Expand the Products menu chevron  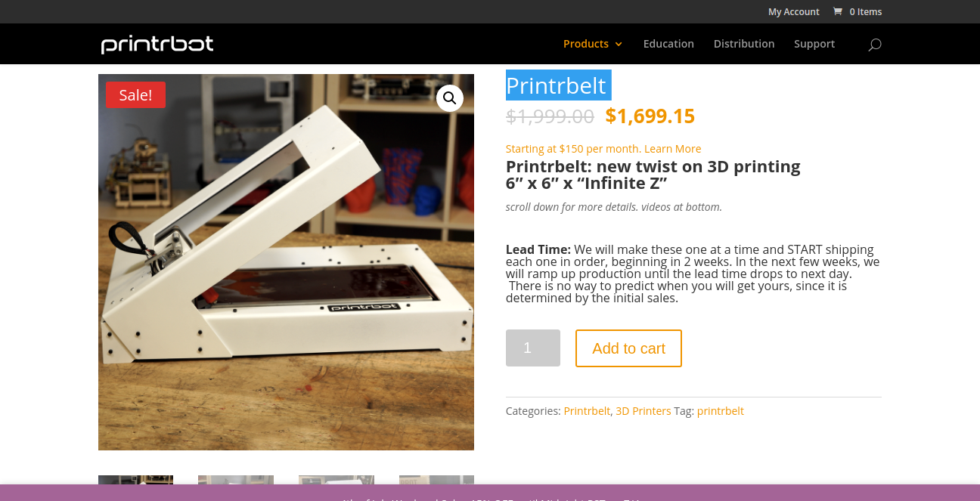619,45
